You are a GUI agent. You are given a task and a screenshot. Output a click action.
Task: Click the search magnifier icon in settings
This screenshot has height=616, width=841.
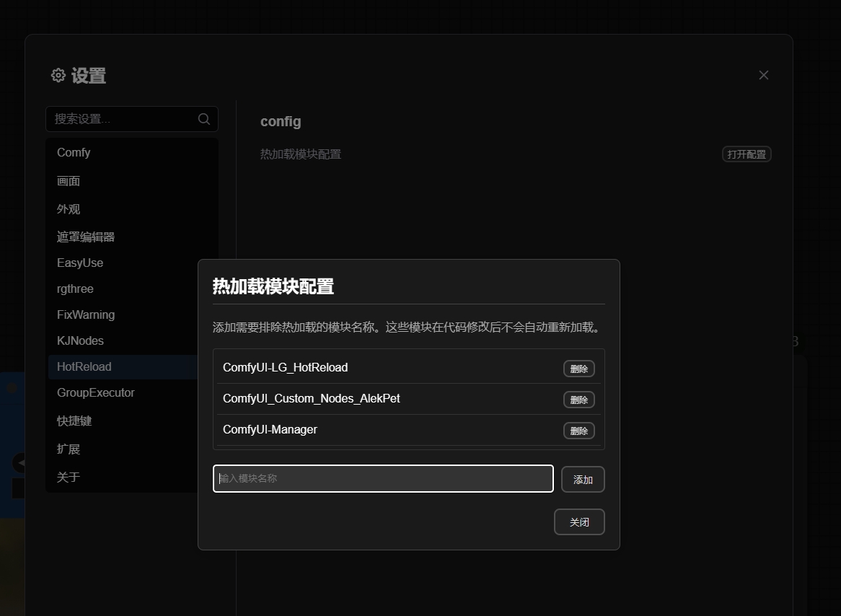pyautogui.click(x=204, y=118)
